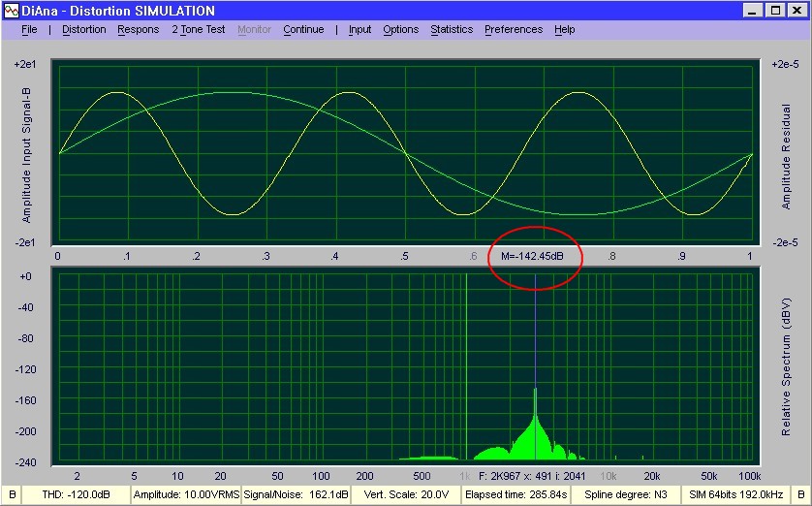Open the File menu
The image size is (812, 506).
click(29, 29)
